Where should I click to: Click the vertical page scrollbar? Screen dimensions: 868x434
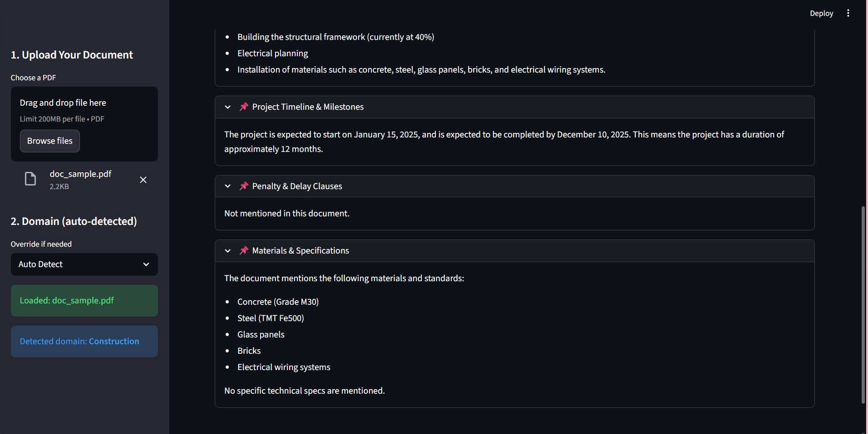click(x=863, y=304)
